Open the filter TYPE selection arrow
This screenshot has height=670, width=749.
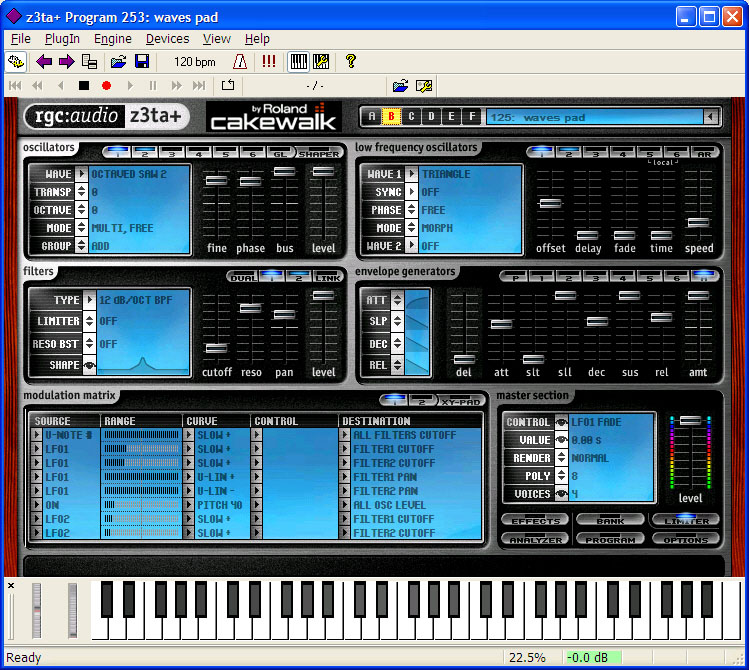(x=89, y=300)
